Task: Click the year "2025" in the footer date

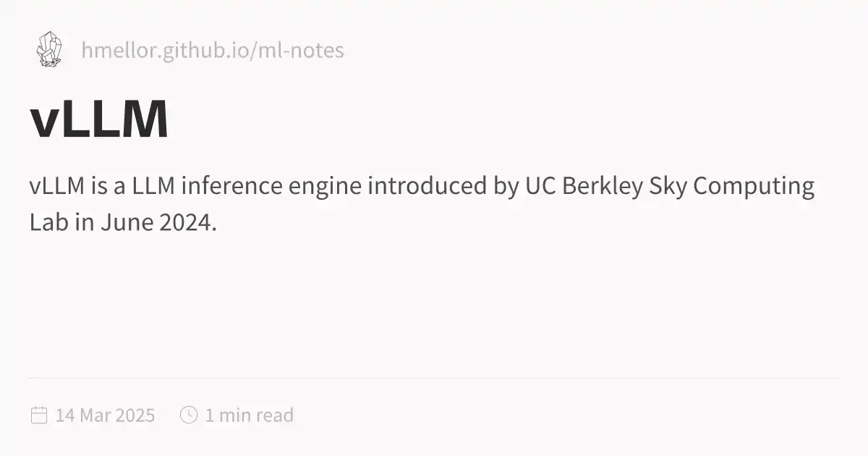Action: click(x=136, y=415)
